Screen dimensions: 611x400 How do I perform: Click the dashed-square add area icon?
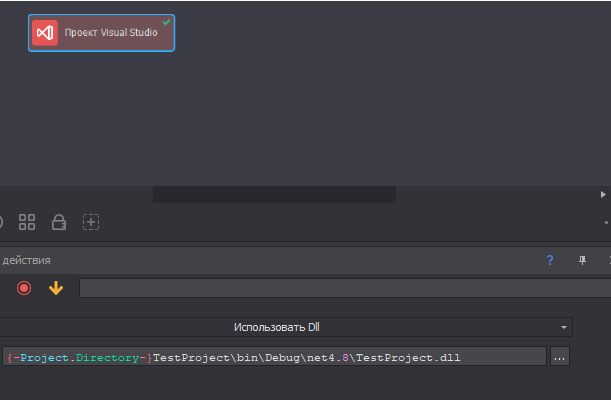click(x=91, y=222)
